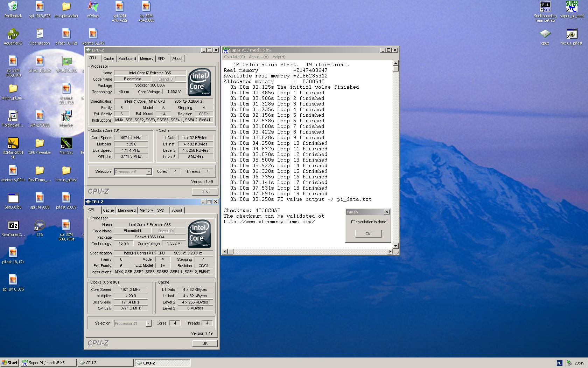The height and width of the screenshot is (368, 588).
Task: Click the Start button on taskbar
Action: (x=10, y=363)
